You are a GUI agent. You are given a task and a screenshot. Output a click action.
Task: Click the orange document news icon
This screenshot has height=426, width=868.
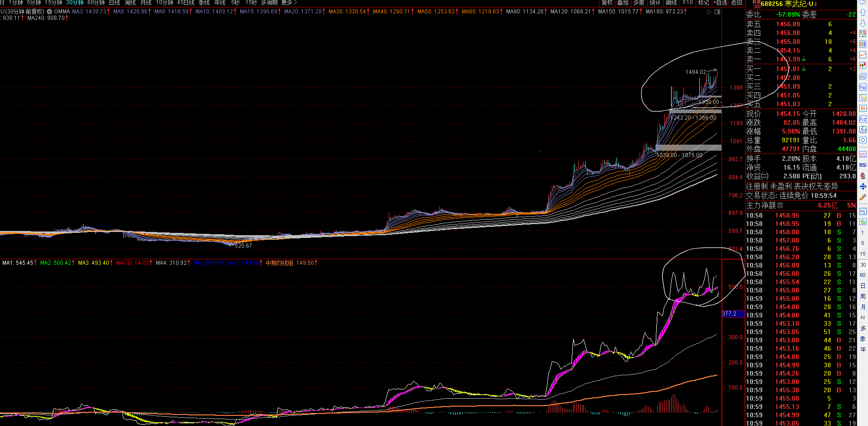862,108
